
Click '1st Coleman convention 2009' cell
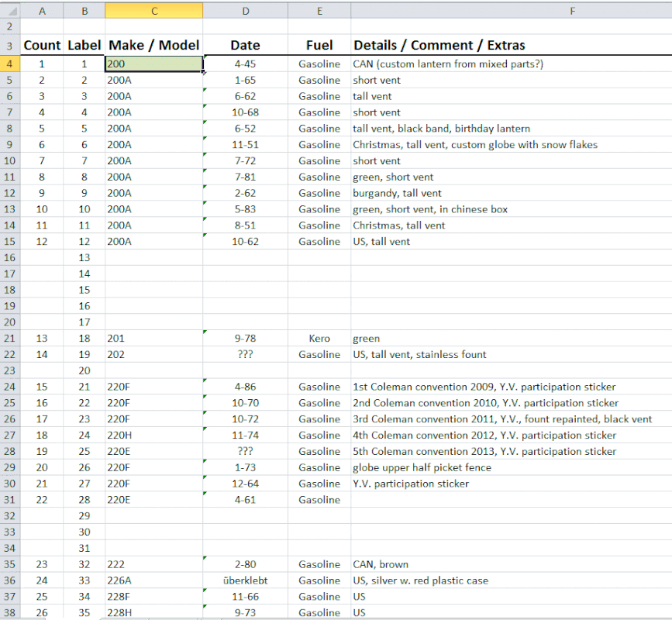click(x=512, y=387)
